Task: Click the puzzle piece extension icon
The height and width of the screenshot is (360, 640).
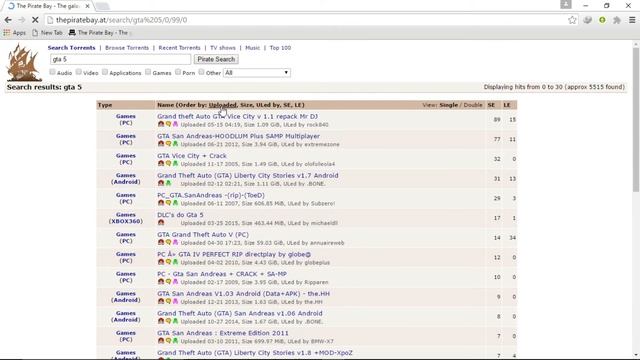Action: pos(617,20)
